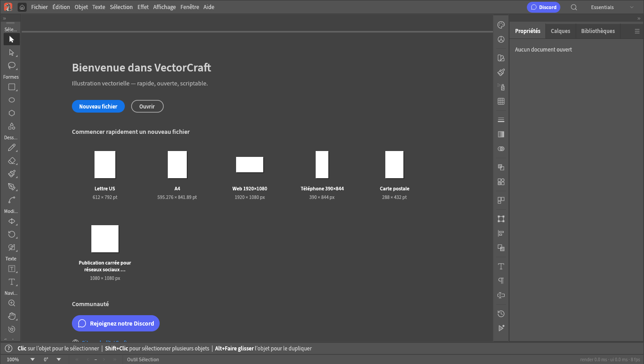Viewport: 644px width, 364px height.
Task: Select the Pencil tool
Action: point(12,147)
